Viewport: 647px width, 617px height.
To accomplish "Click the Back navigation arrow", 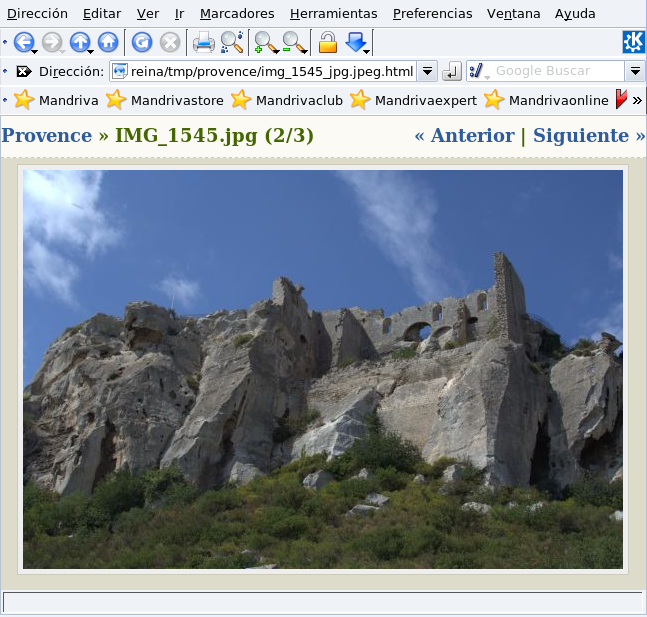I will click(22, 42).
